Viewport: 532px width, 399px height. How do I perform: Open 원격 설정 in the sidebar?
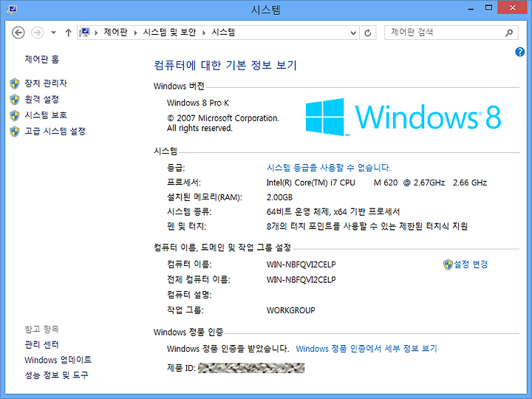(41, 99)
